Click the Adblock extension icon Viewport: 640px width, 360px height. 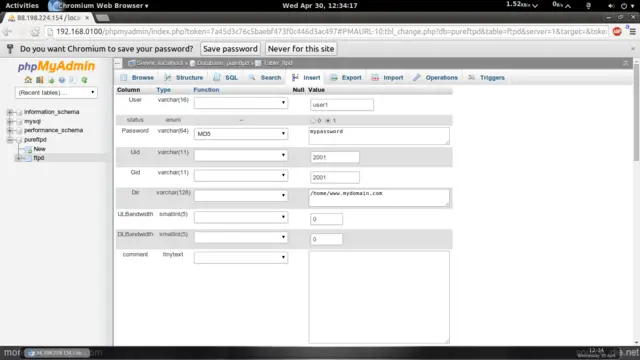617,32
